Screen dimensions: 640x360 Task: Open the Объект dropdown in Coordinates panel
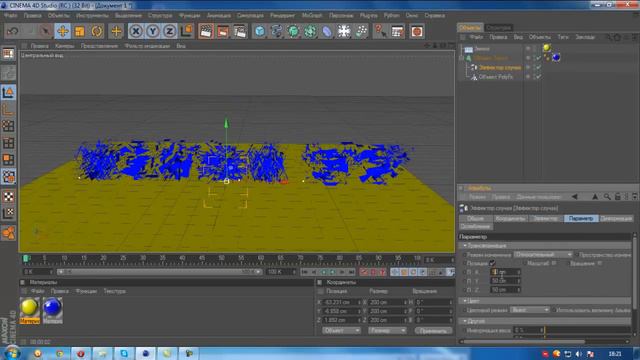(x=341, y=331)
